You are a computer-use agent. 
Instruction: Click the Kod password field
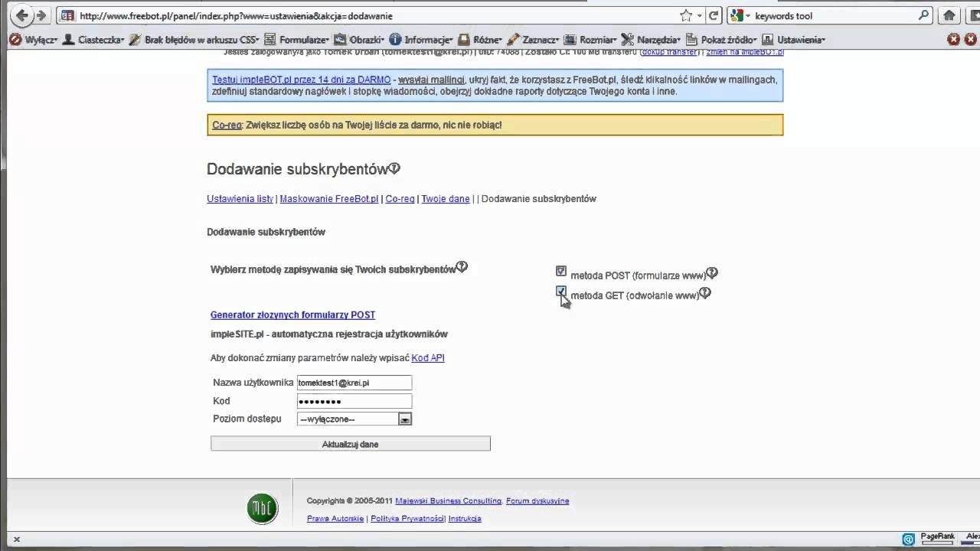(354, 401)
